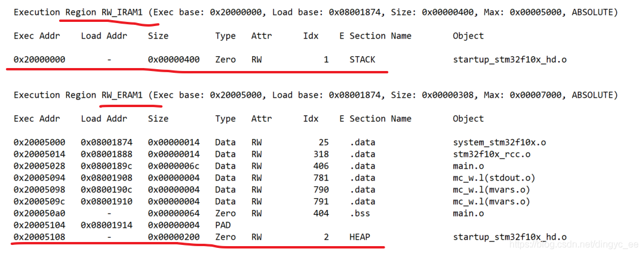Click the exec address 0x20000000
This screenshot has height=255, width=644.
pos(40,59)
